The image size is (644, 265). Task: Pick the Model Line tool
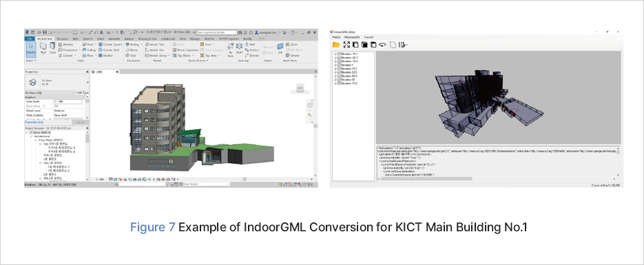(x=154, y=50)
